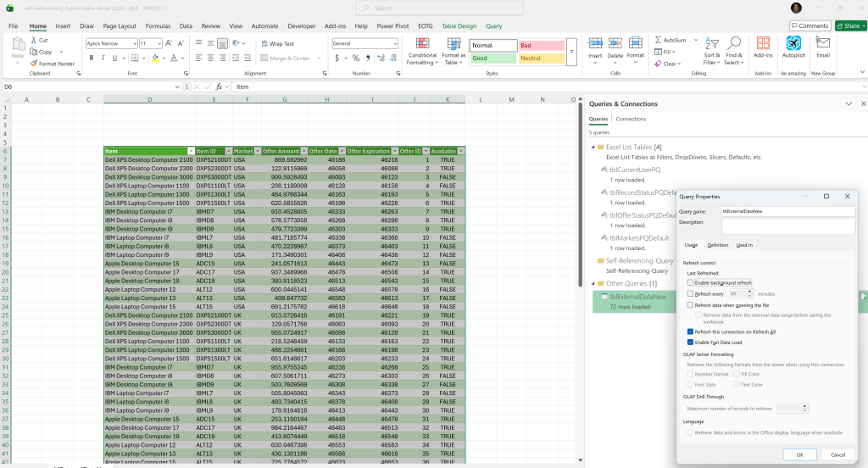Open Find & Select menu
The image size is (868, 468).
pos(734,51)
